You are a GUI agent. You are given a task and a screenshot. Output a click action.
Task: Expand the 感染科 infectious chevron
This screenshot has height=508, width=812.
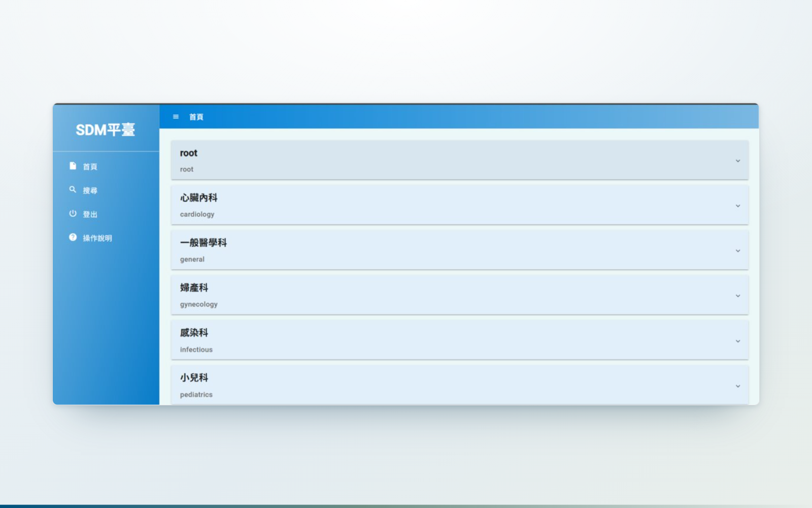pyautogui.click(x=738, y=341)
